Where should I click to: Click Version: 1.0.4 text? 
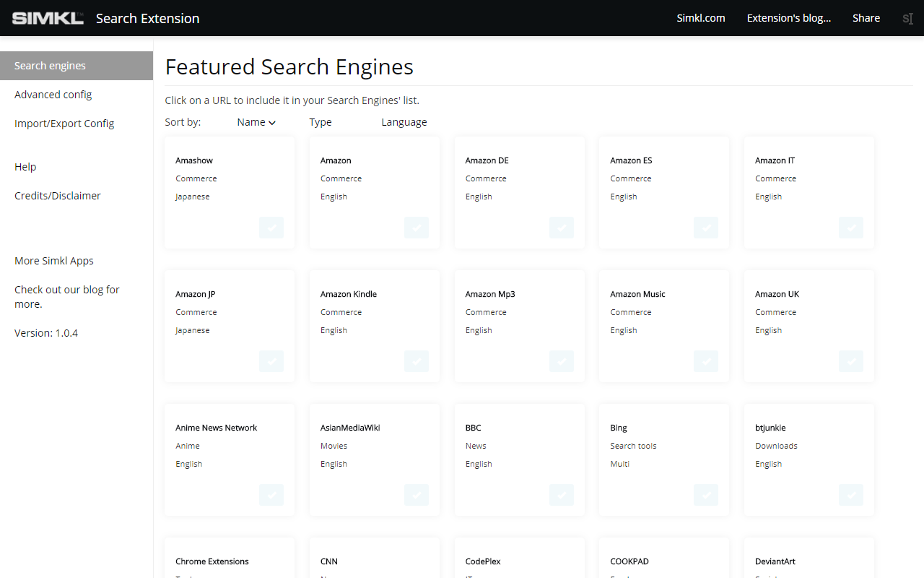pyautogui.click(x=46, y=333)
